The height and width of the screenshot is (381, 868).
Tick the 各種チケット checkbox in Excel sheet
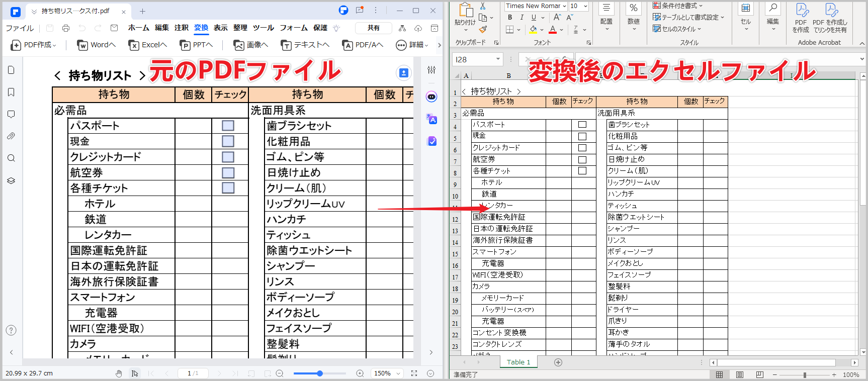582,171
